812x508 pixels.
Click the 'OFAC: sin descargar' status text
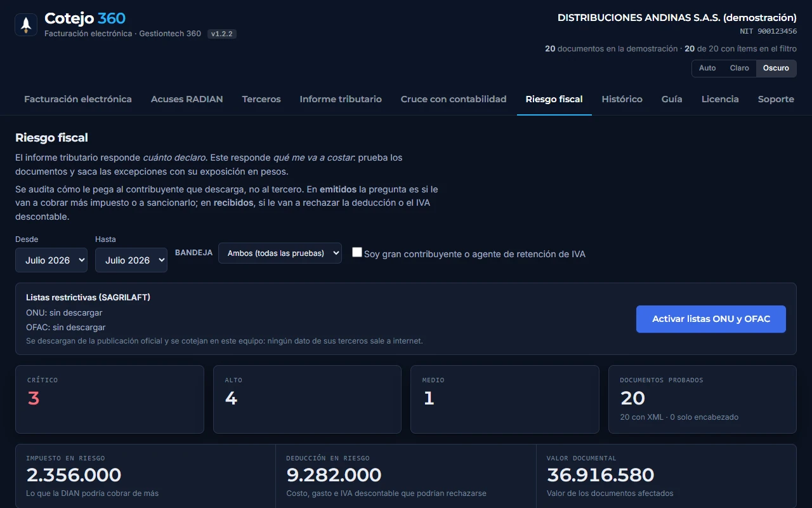pyautogui.click(x=66, y=328)
